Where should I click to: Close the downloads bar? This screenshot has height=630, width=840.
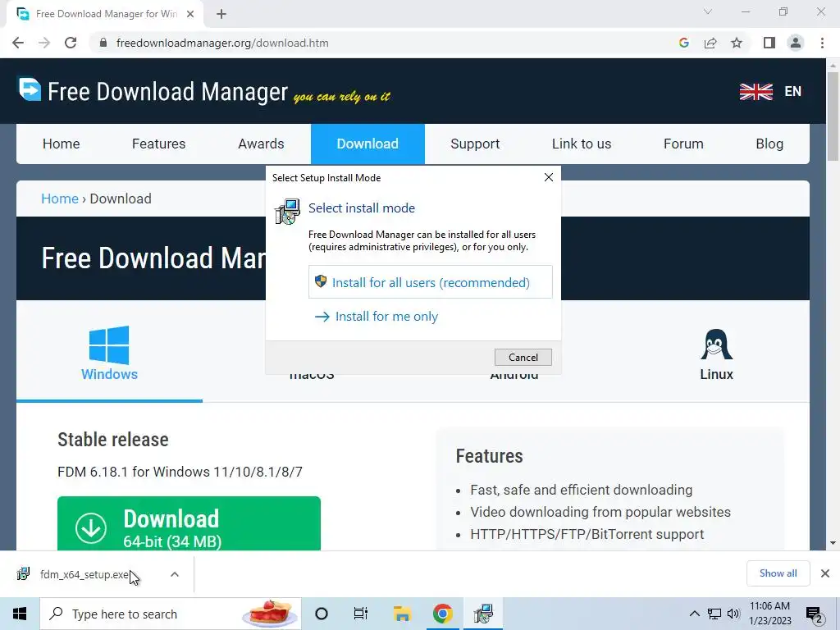825,573
